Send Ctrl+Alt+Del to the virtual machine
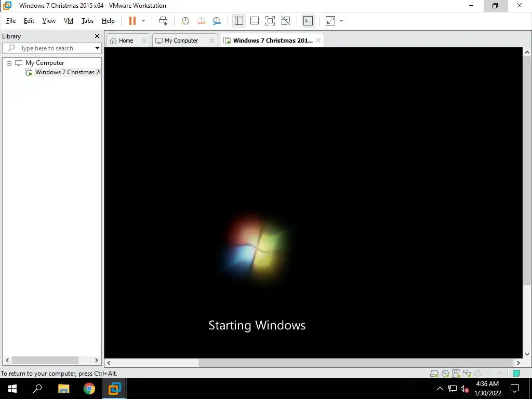The height and width of the screenshot is (399, 532). point(163,21)
